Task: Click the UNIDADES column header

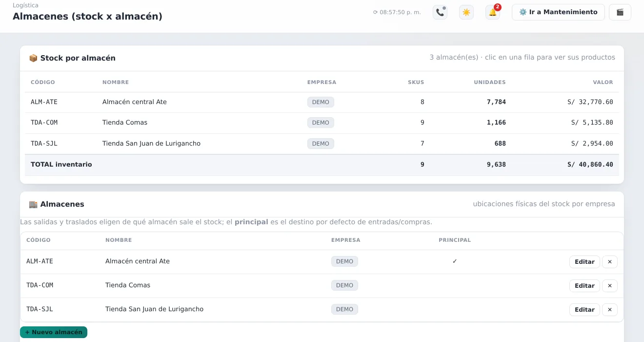Action: click(490, 82)
